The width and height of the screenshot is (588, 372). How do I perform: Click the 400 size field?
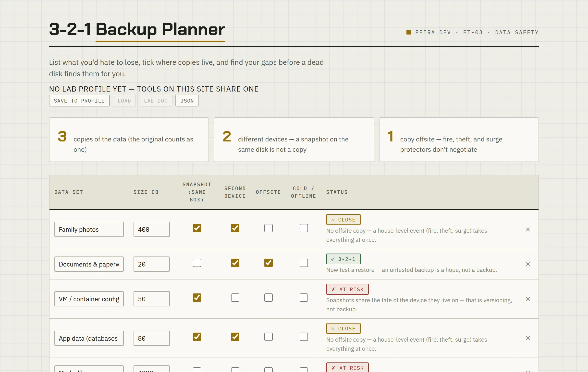click(151, 229)
